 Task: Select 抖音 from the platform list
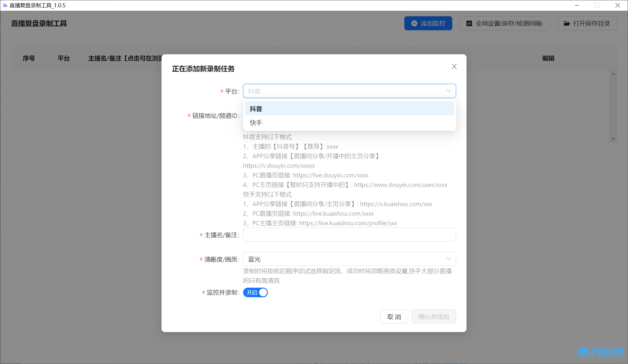[x=349, y=109]
